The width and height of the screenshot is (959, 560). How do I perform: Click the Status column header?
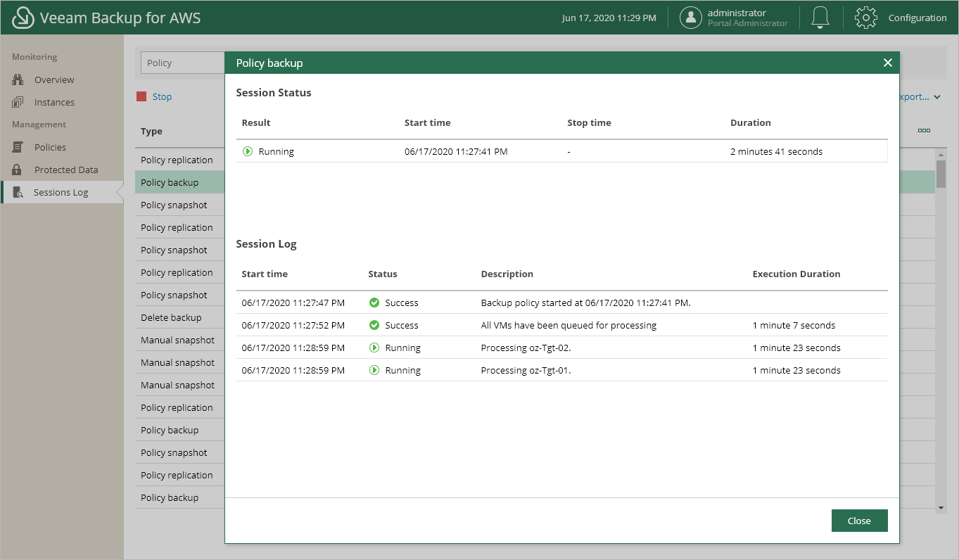coord(383,274)
